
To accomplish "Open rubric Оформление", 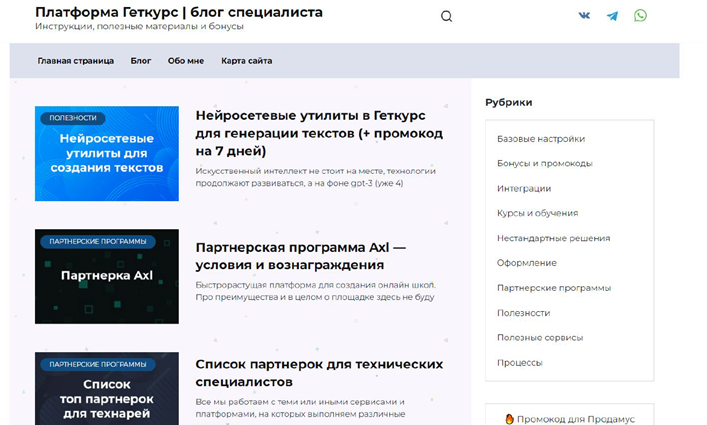I will pos(527,263).
